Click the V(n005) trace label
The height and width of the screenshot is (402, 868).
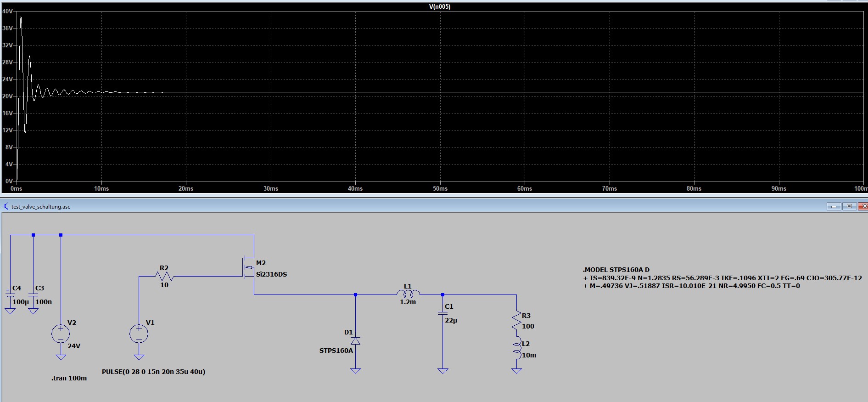[440, 6]
